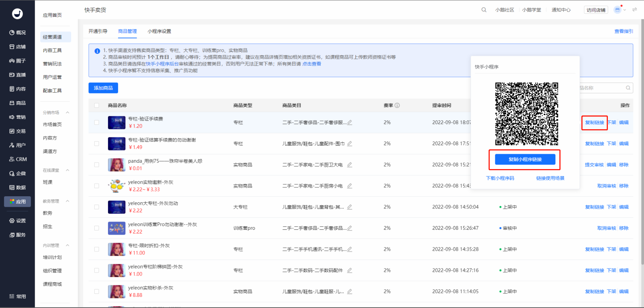Click 提交审核 for the panda_用例75 row
644x308 pixels.
pos(594,165)
